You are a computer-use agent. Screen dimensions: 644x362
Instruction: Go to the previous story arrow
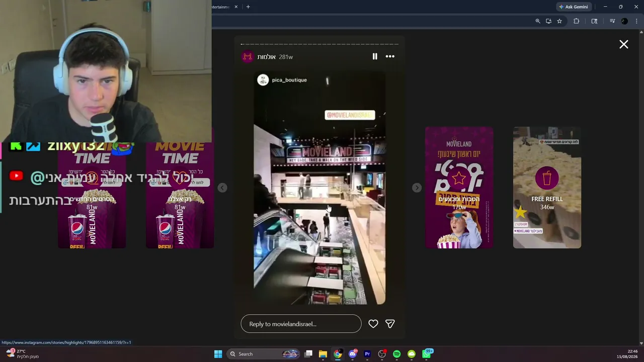222,188
